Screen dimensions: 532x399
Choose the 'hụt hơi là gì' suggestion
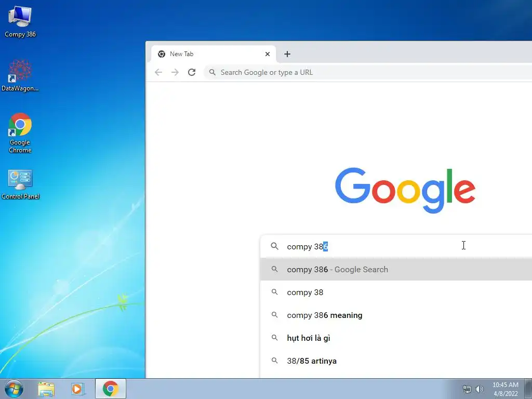pos(396,338)
